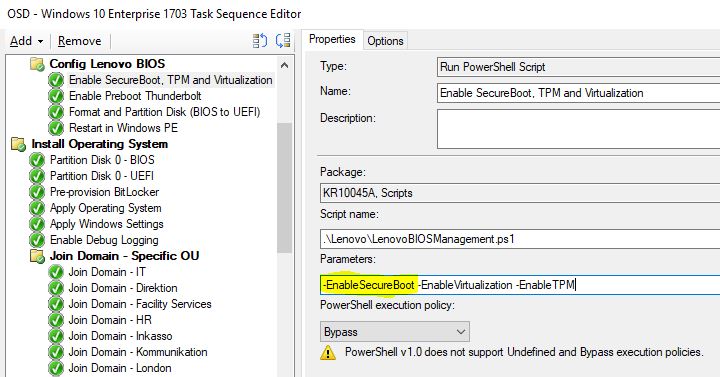Click check icon beside Apply Operating System
720x377 pixels.
(37, 208)
